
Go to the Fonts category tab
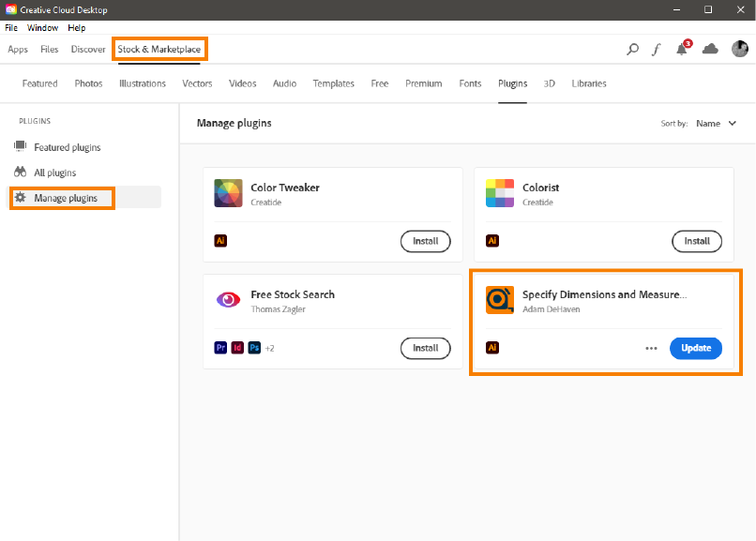tap(470, 83)
